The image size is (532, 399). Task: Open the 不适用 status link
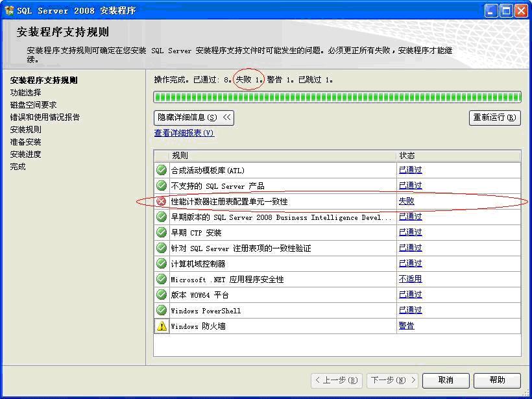click(x=411, y=279)
